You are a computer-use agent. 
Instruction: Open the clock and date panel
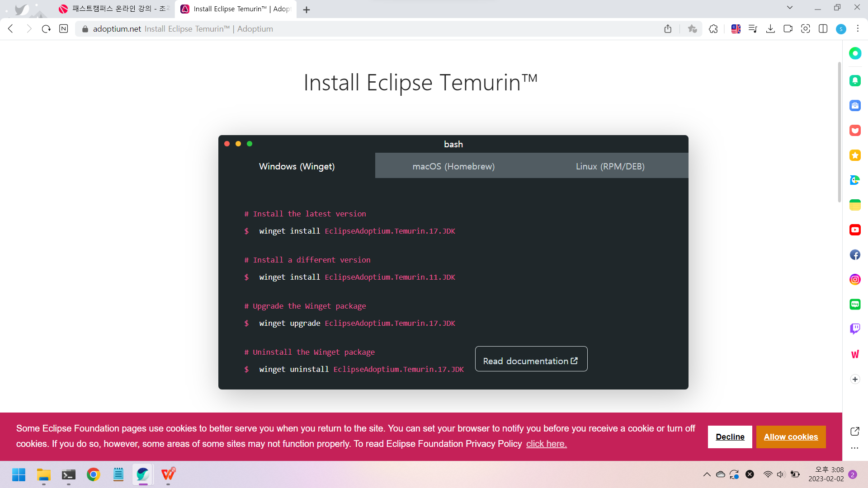[826, 474]
